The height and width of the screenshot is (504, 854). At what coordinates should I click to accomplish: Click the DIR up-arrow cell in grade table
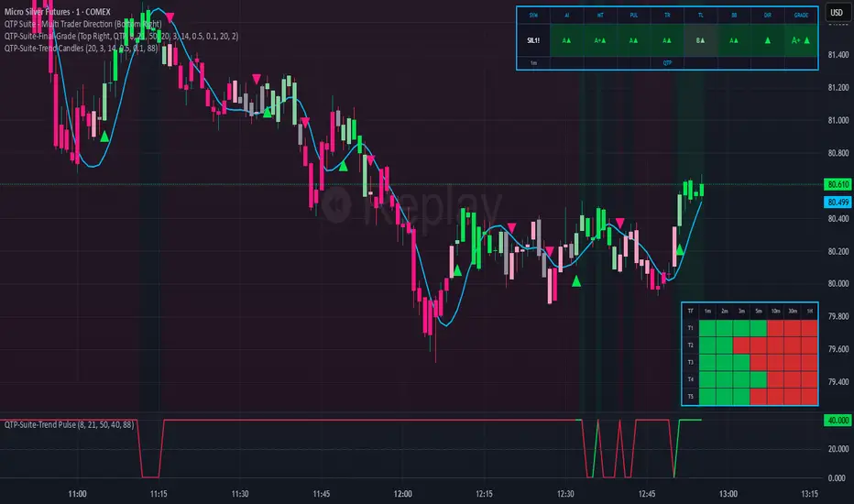point(767,40)
